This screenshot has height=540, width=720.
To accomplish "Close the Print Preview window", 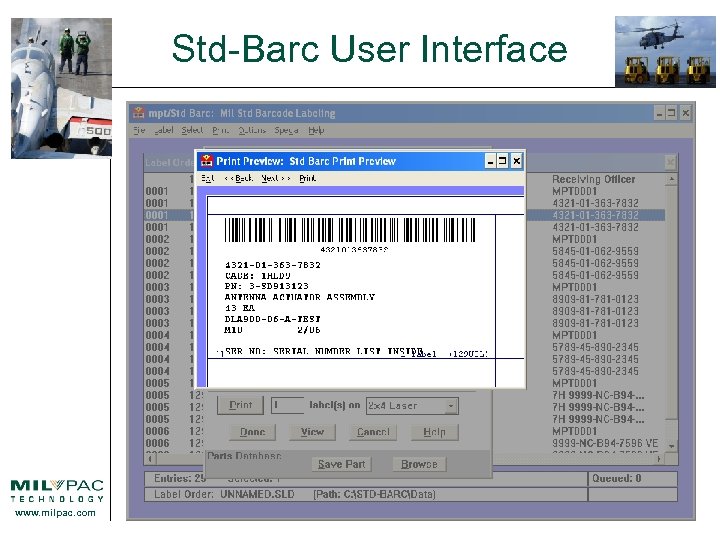I will [x=517, y=161].
